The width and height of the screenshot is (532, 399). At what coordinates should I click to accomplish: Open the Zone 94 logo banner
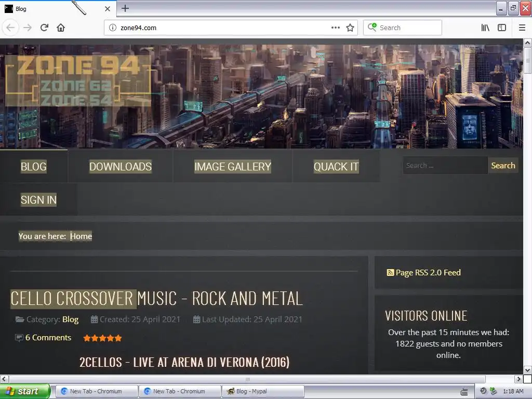[78, 81]
